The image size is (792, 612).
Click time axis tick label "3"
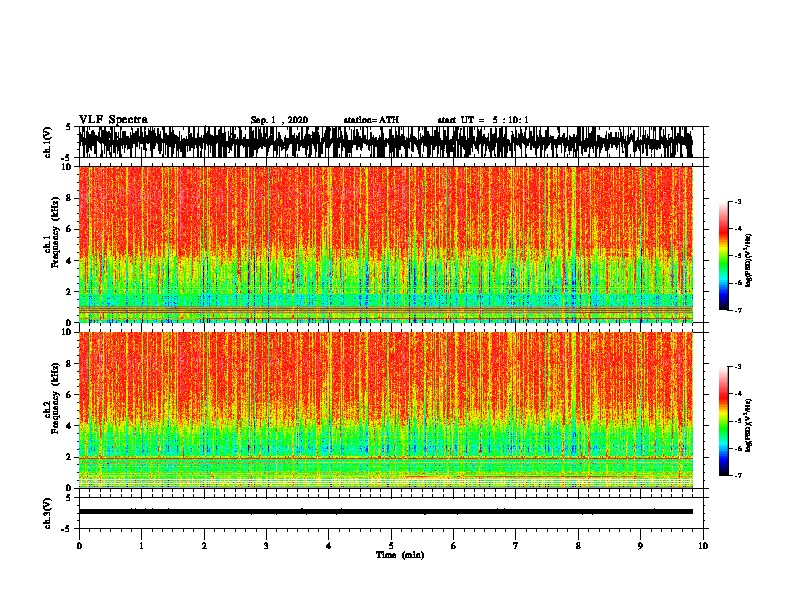tap(266, 546)
